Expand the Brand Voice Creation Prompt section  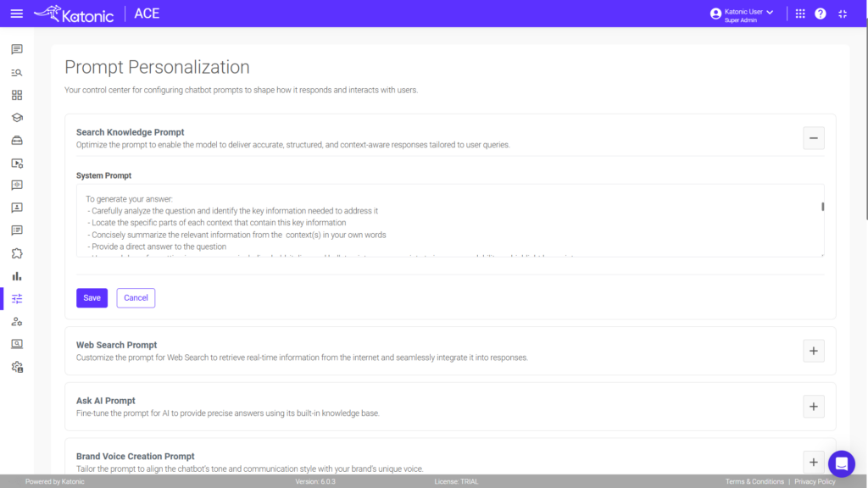(813, 462)
